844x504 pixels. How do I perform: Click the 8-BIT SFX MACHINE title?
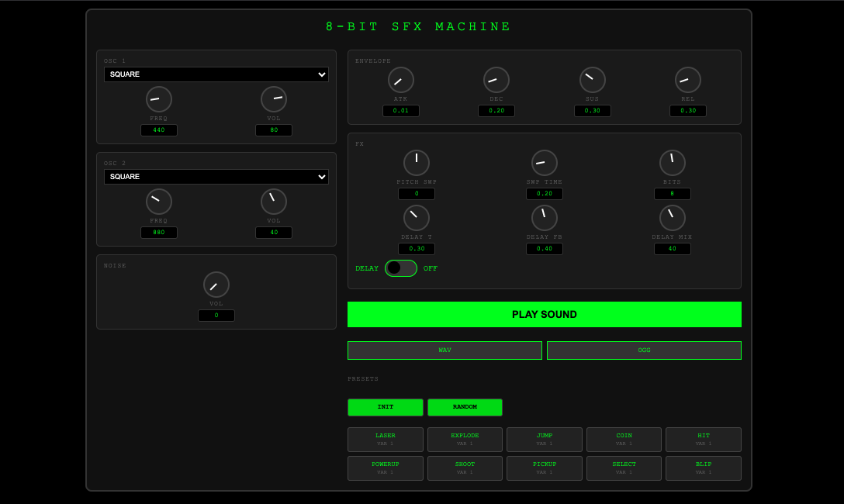(x=418, y=26)
